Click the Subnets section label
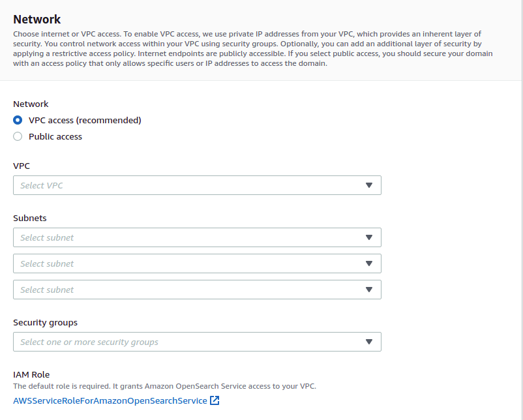This screenshot has height=420, width=523. [x=30, y=218]
